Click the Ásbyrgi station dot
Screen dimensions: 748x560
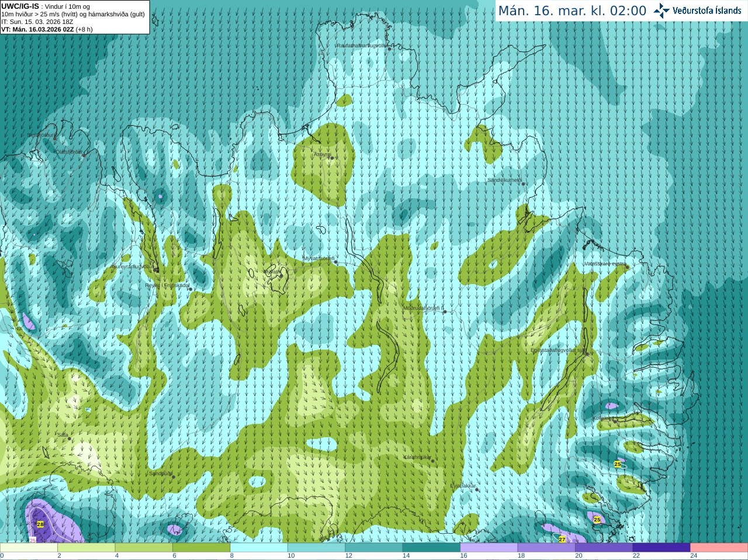331,158
